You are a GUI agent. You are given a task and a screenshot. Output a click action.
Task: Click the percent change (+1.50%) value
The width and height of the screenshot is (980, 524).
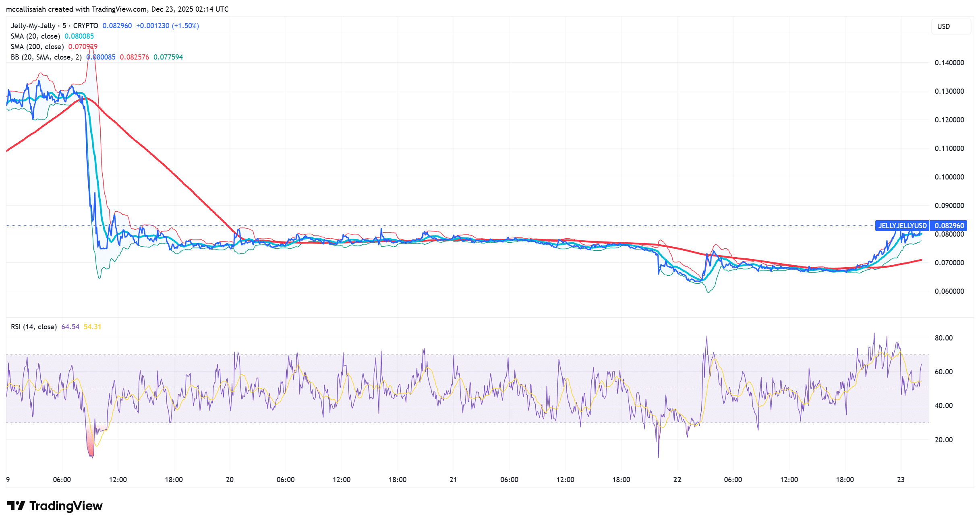pos(186,25)
